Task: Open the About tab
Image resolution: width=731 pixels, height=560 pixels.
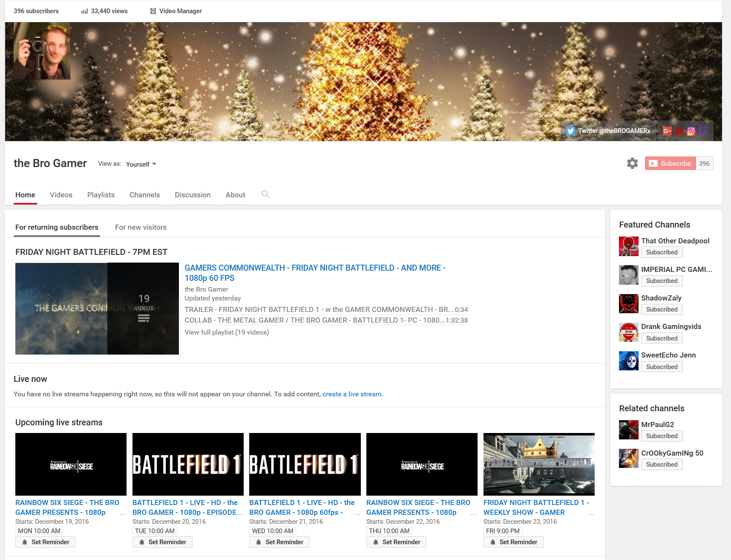Action: click(x=236, y=195)
